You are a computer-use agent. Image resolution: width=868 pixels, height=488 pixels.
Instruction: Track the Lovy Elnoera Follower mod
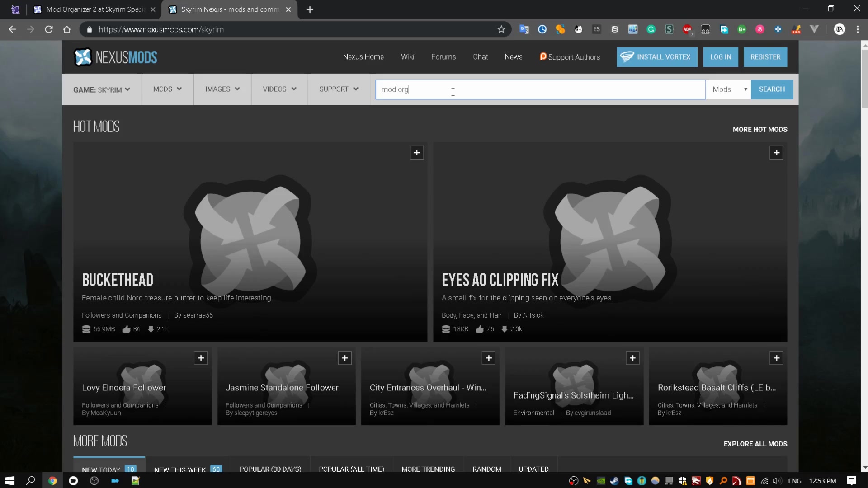[201, 358]
